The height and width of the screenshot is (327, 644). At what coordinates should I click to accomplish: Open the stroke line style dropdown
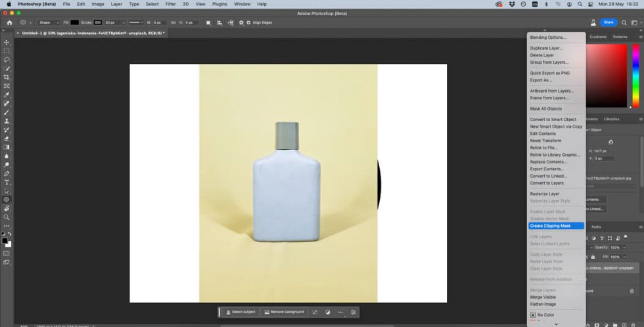(137, 22)
